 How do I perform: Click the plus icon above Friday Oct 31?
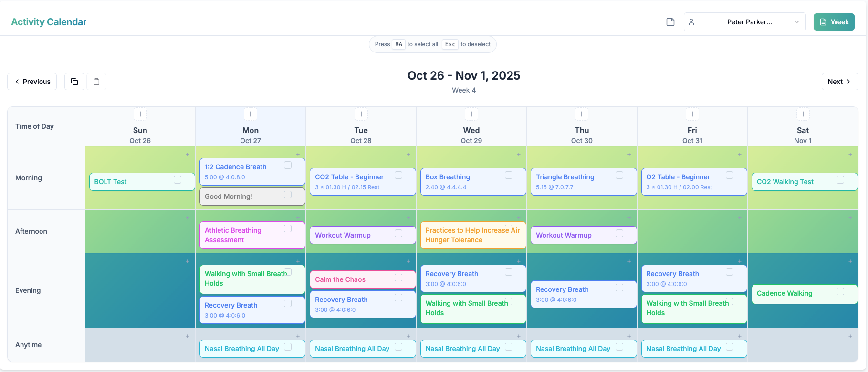(692, 114)
